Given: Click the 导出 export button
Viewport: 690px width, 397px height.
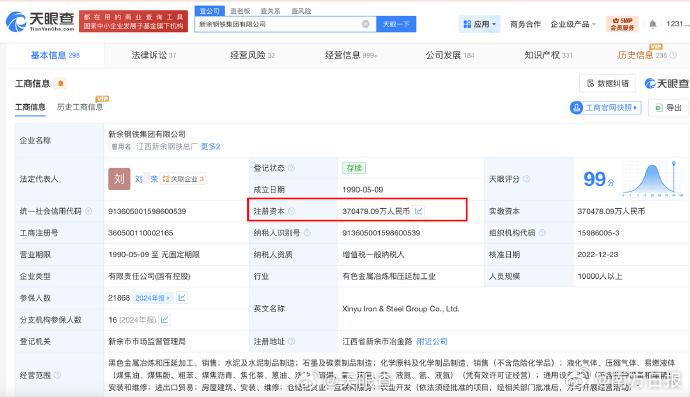Looking at the screenshot, I should (x=669, y=107).
